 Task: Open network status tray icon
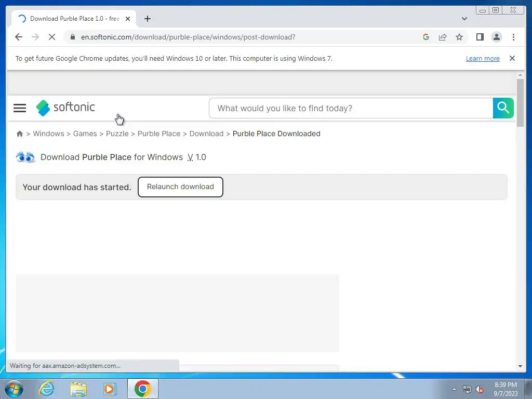click(467, 390)
